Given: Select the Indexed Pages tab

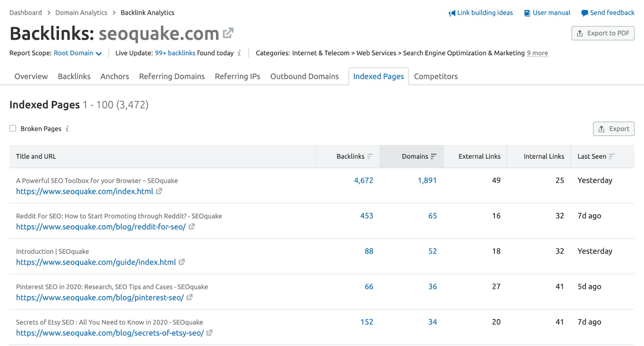Looking at the screenshot, I should pos(378,76).
